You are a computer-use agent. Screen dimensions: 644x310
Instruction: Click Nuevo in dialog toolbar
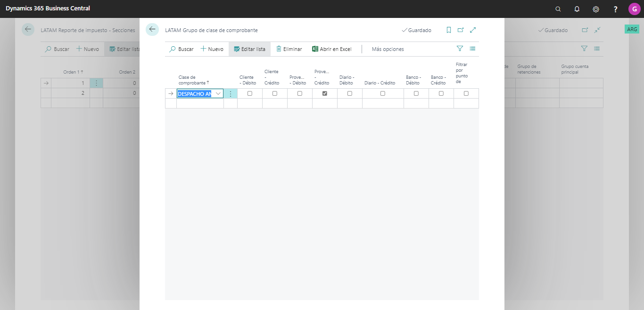point(212,49)
